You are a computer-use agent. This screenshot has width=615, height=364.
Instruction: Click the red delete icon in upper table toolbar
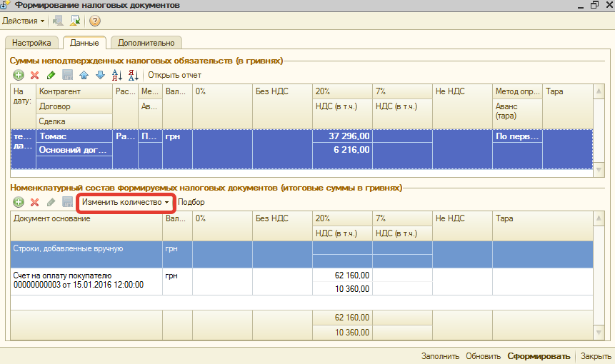pos(34,75)
